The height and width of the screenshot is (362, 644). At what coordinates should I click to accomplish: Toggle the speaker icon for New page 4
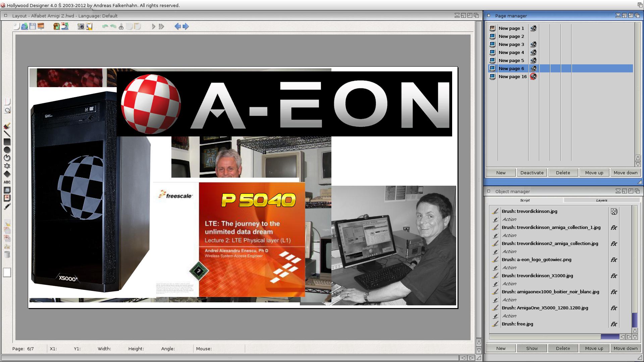pyautogui.click(x=533, y=53)
